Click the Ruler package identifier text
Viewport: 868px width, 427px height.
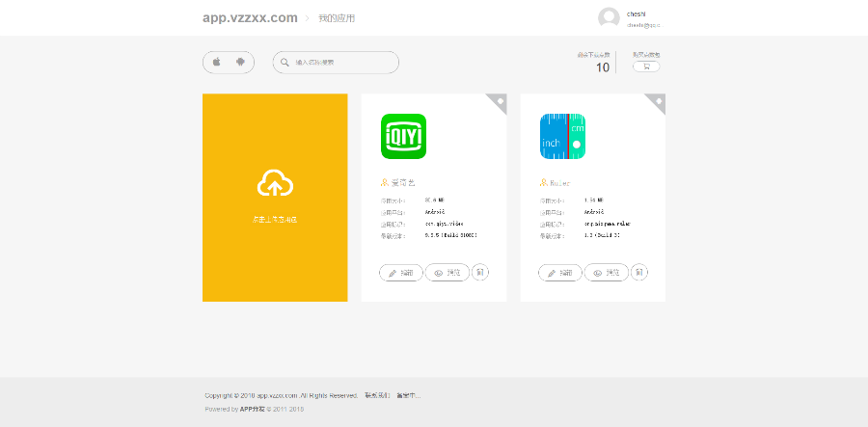point(608,224)
